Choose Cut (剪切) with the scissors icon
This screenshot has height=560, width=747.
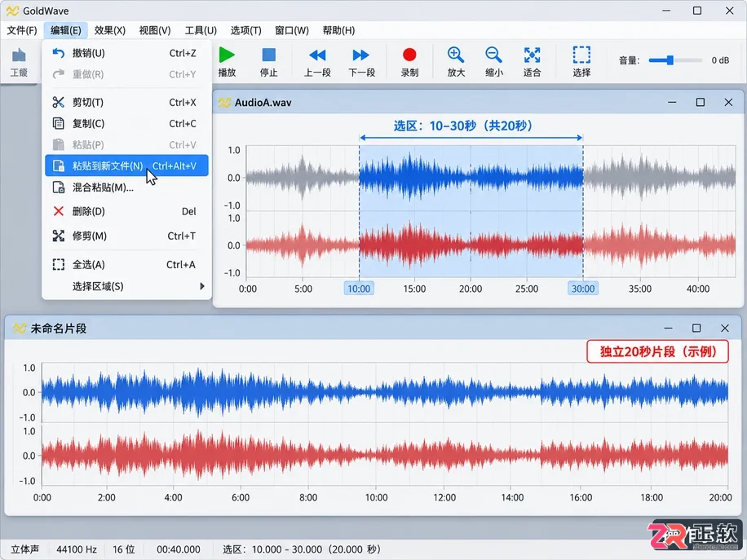(126, 103)
